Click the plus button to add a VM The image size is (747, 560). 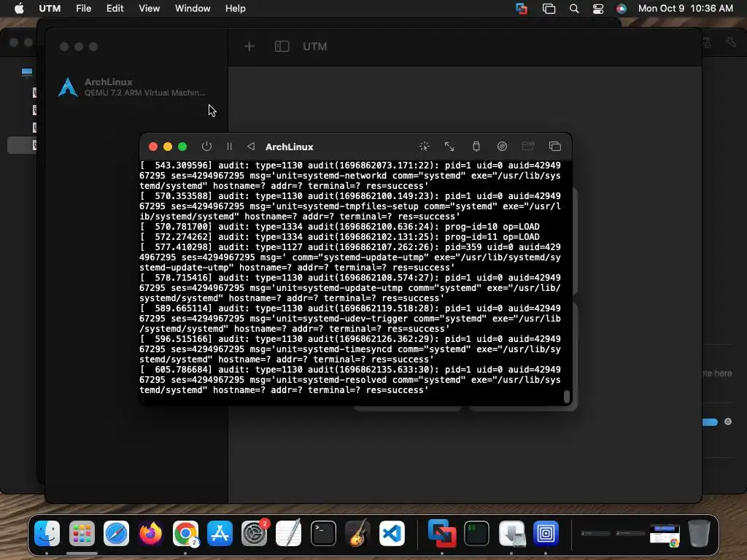249,46
